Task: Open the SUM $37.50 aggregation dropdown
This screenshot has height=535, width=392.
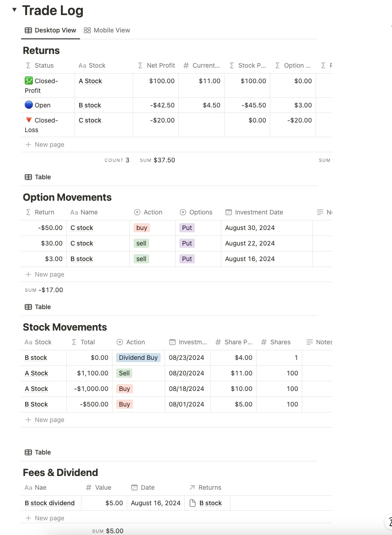Action: [157, 160]
